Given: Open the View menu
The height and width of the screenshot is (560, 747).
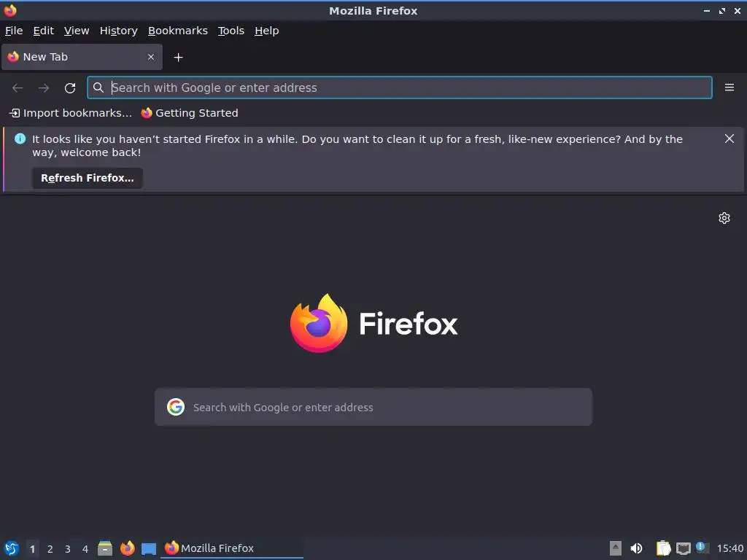Looking at the screenshot, I should (x=77, y=31).
